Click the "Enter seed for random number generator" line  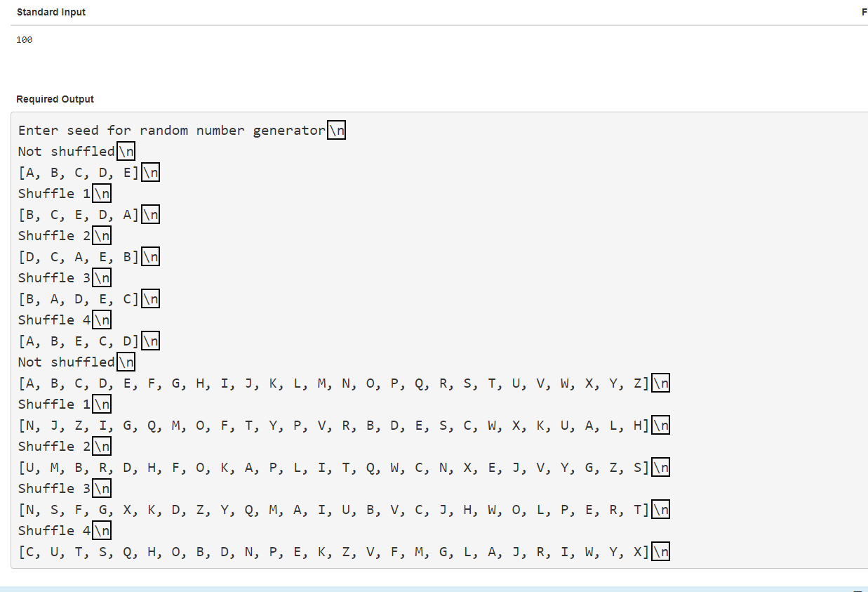click(x=172, y=131)
